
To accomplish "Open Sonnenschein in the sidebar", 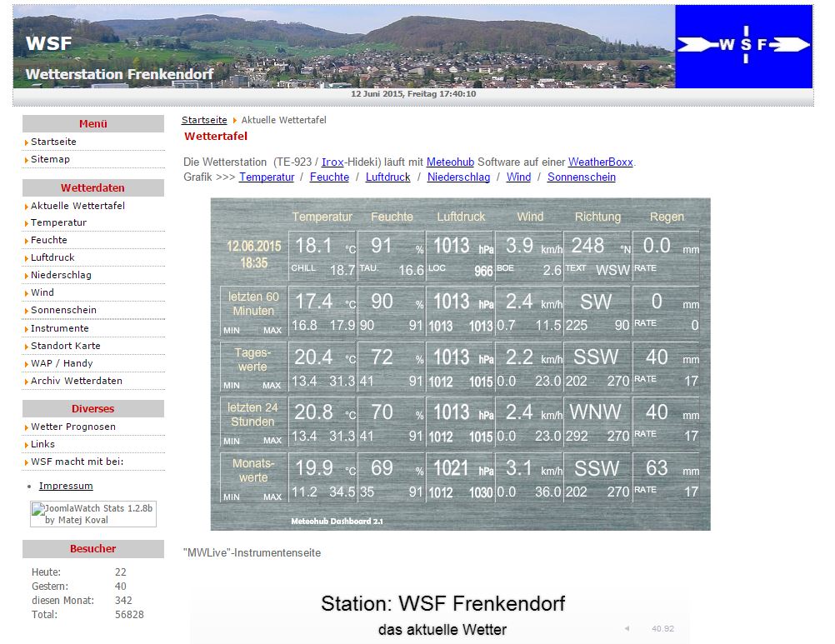I will coord(63,310).
